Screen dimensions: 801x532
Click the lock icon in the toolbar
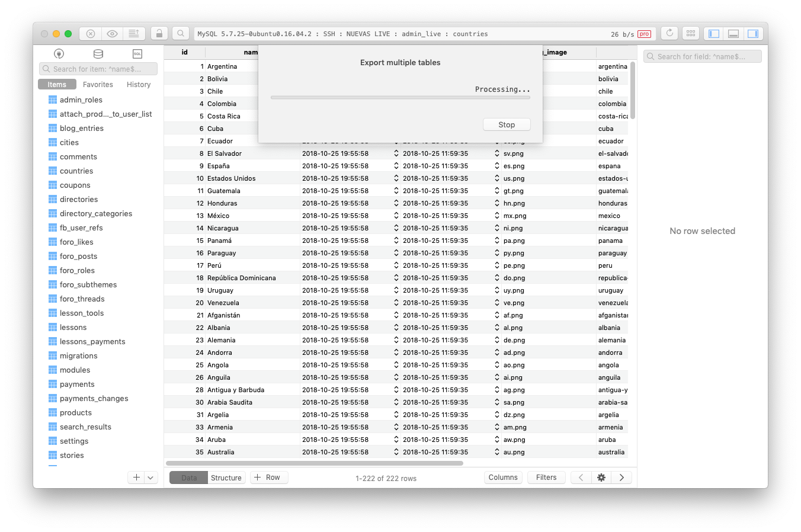click(159, 34)
